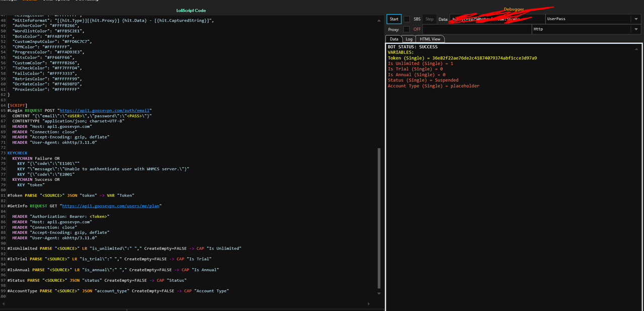Switch to the Data tab
Screen dimensions: 644x311
point(394,39)
